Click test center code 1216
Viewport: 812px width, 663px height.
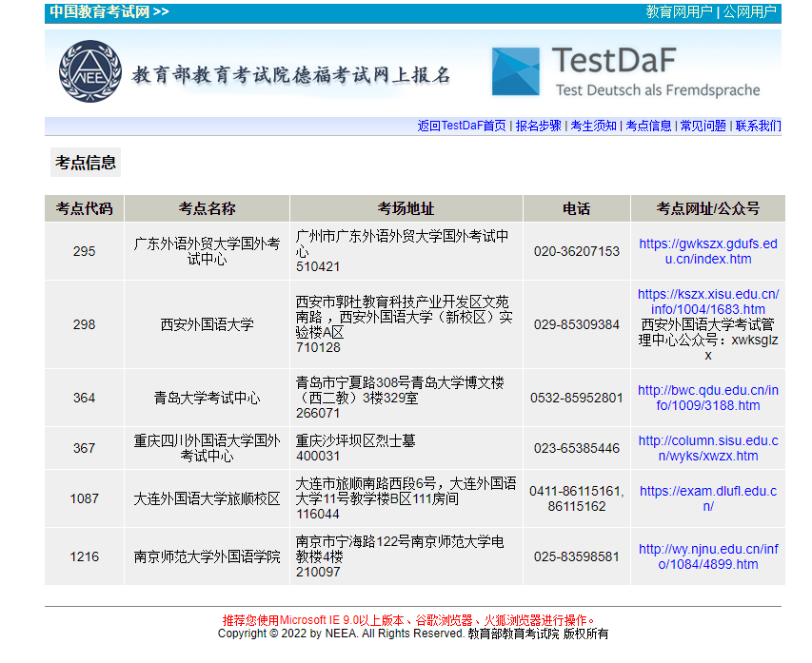coord(85,556)
